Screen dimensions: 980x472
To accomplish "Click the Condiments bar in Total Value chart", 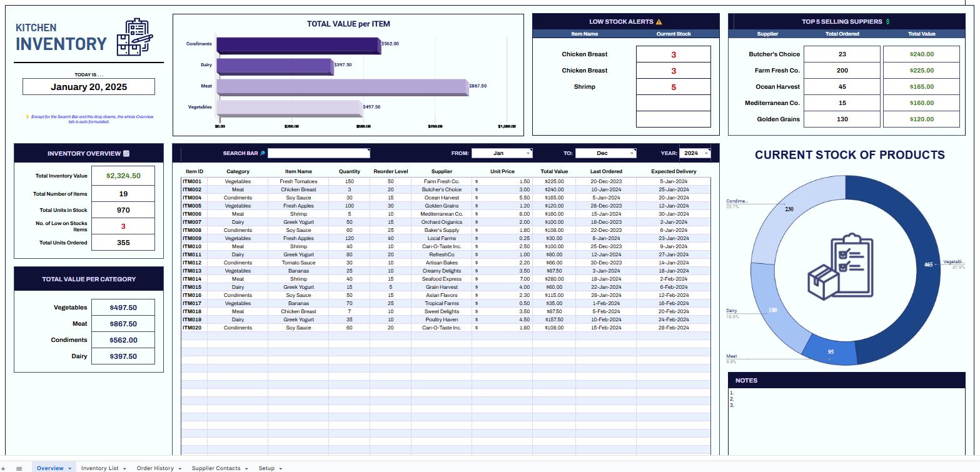I will tap(298, 44).
